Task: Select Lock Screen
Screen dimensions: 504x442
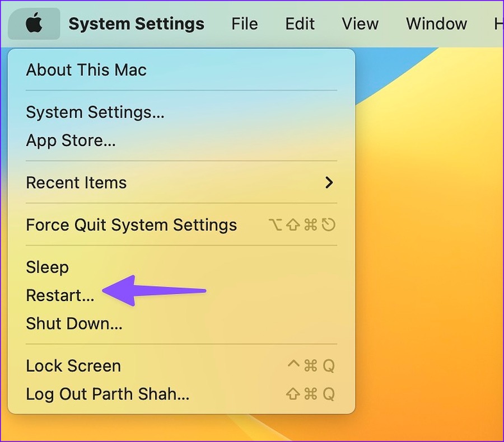Action: [181, 365]
